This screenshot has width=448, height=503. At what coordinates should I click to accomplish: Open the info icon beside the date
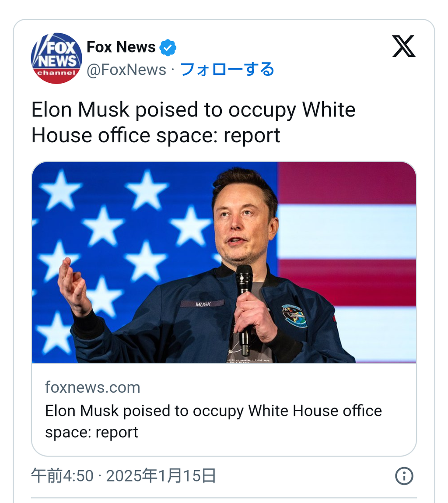coord(404,476)
